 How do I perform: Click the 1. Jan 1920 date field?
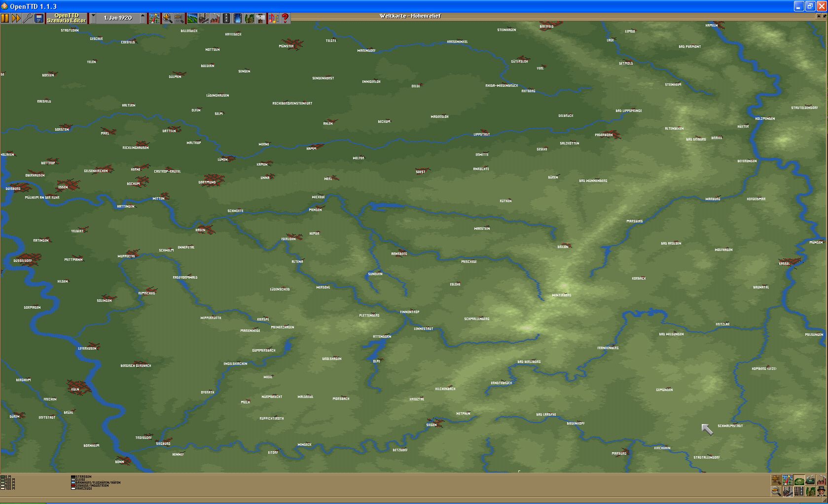tap(118, 18)
